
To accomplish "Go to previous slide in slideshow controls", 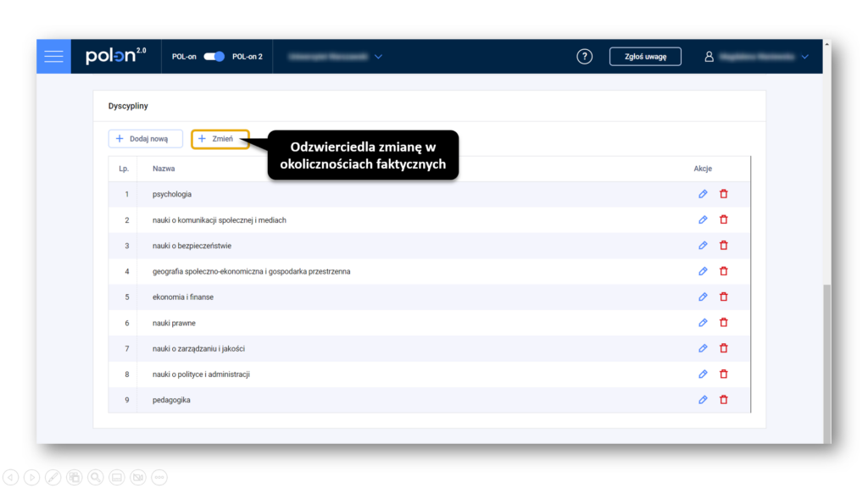I will tap(10, 477).
